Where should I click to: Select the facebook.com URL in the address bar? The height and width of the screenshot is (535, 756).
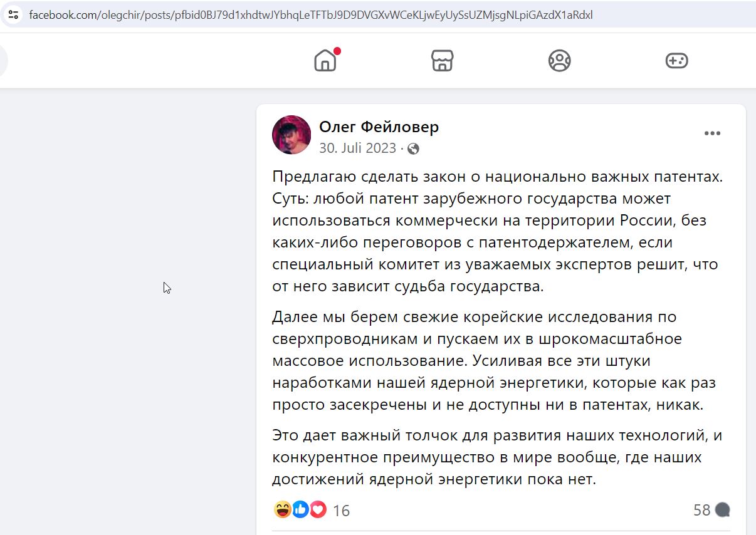pos(310,14)
